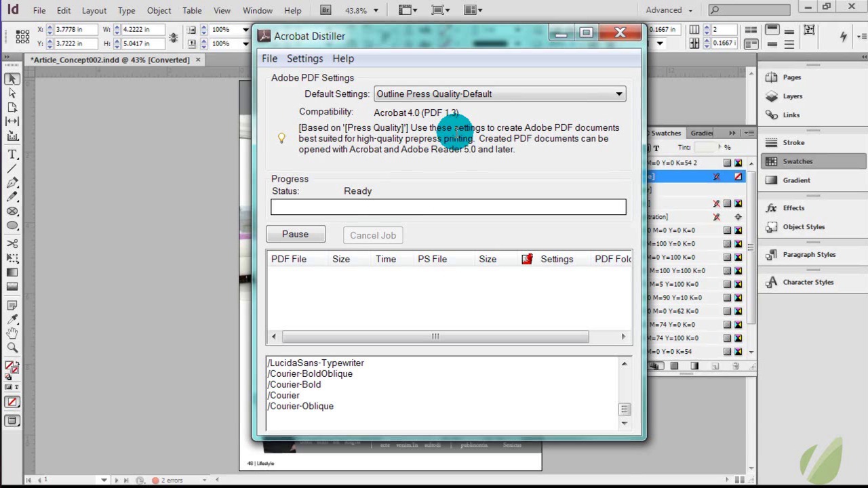The height and width of the screenshot is (488, 868).
Task: Select the Type tool
Action: point(12,155)
